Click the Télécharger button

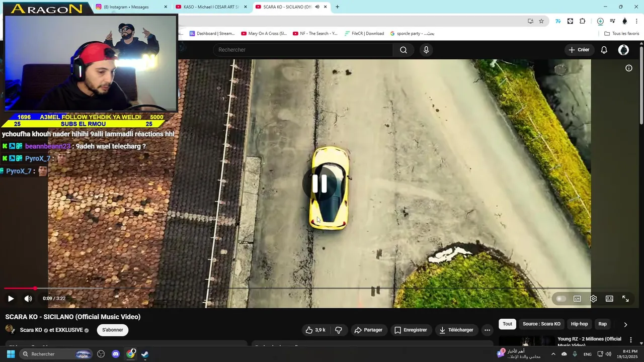tap(456, 330)
